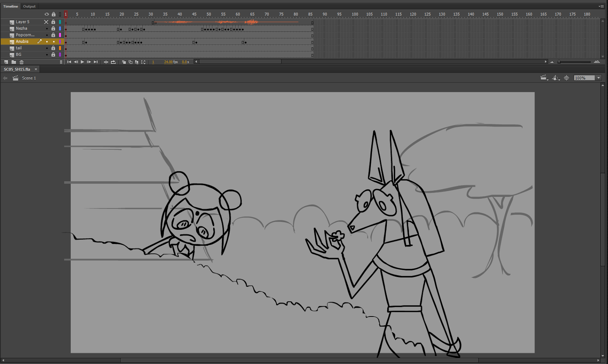Zoom out timeline with small mountains icon
Viewport: 608px width, 364px height.
tap(552, 62)
